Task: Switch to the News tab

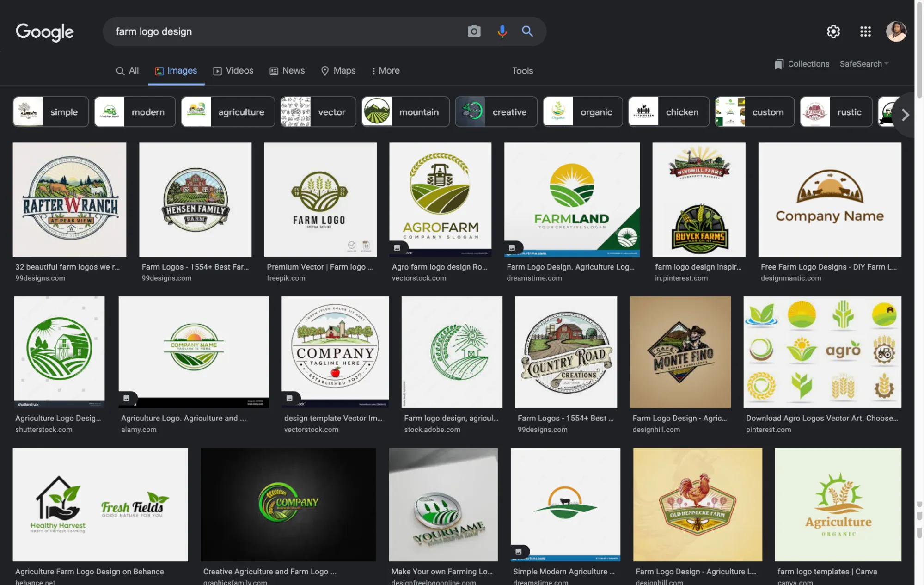Action: [x=287, y=71]
